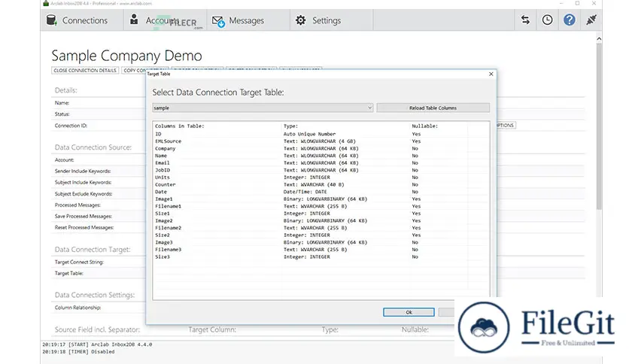The height and width of the screenshot is (364, 629).
Task: Select the Image3 column row
Action: pyautogui.click(x=321, y=242)
